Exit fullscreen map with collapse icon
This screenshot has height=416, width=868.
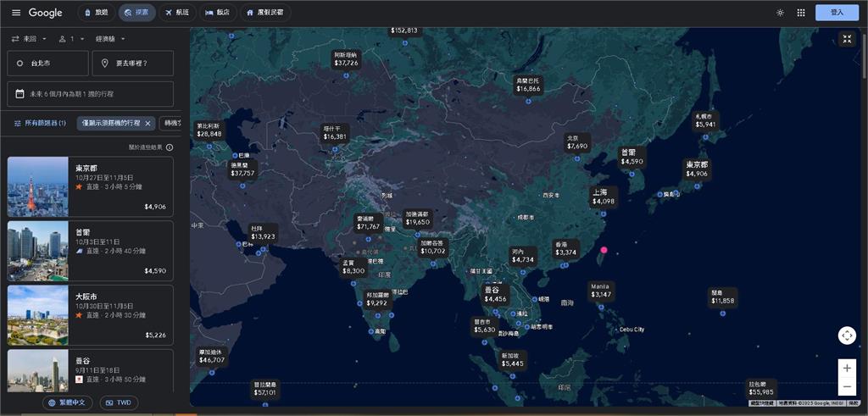(847, 39)
